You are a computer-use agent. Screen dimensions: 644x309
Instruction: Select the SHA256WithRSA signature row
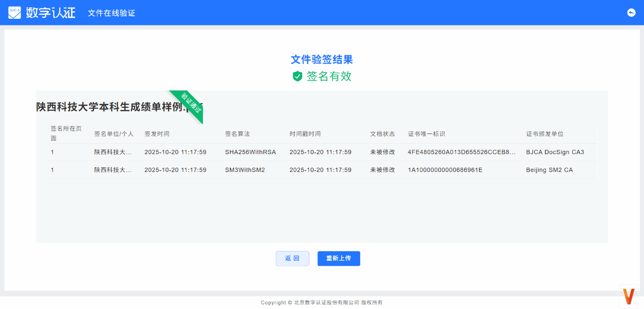click(x=250, y=152)
